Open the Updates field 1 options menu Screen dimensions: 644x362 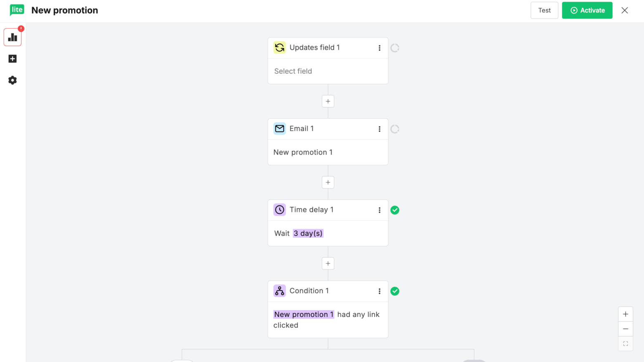(x=379, y=48)
